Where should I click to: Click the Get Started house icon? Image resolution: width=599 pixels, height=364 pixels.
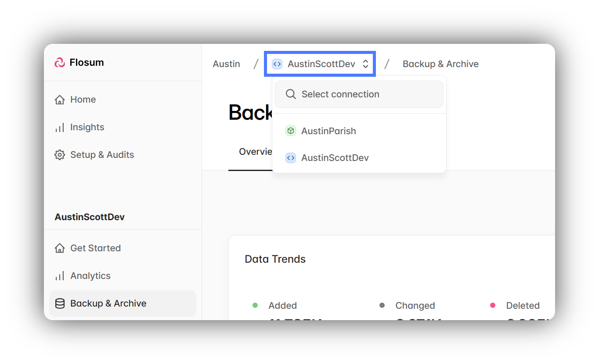tap(60, 248)
